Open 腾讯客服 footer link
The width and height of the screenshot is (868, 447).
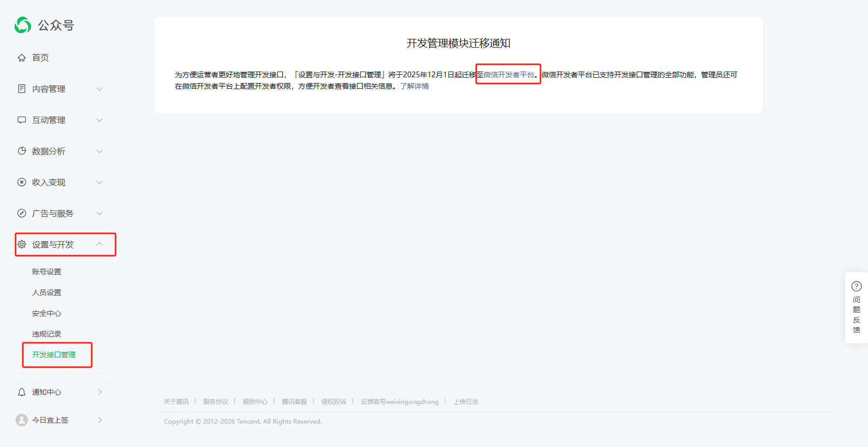coord(294,402)
